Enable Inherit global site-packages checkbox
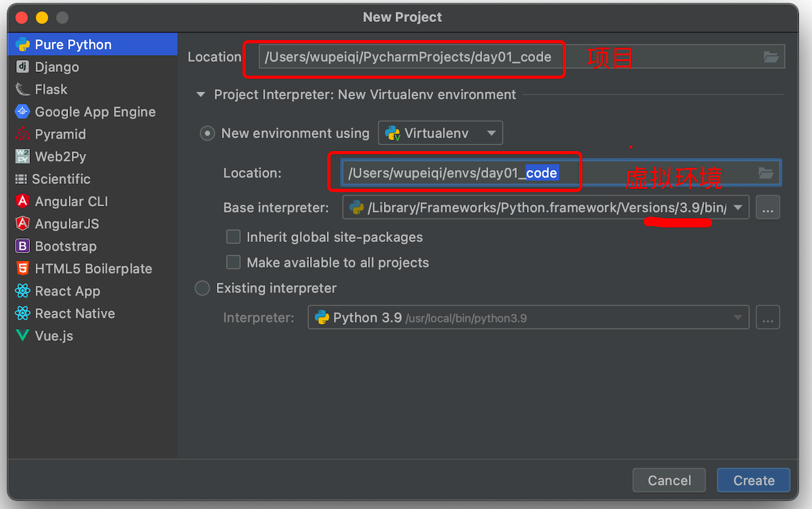This screenshot has width=812, height=509. [233, 237]
